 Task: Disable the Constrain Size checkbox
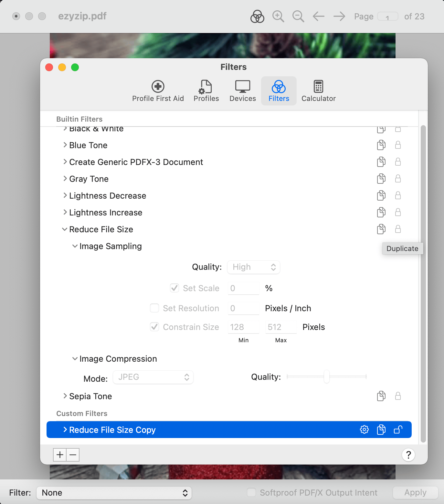pyautogui.click(x=154, y=327)
